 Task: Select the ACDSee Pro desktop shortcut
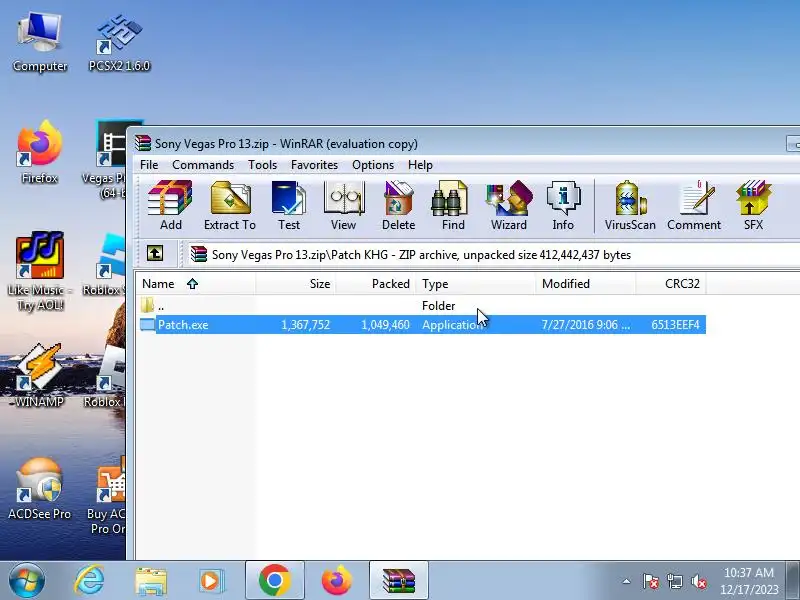click(x=40, y=489)
